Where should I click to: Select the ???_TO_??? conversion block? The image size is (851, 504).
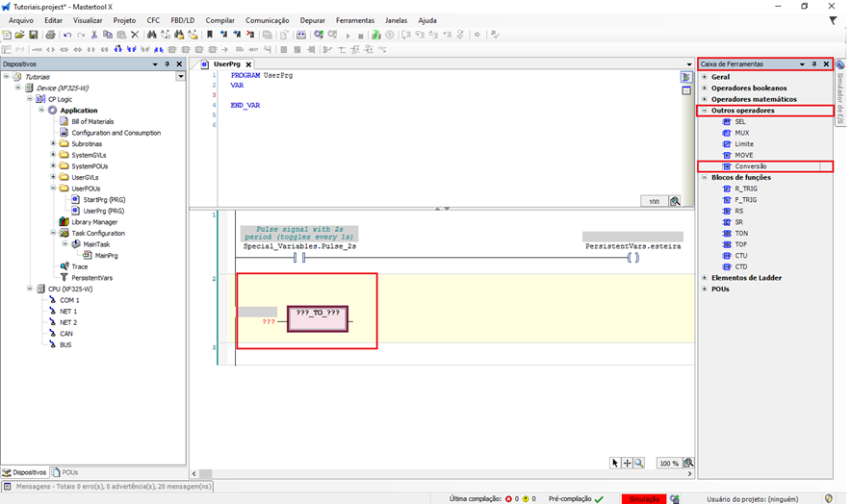(318, 318)
